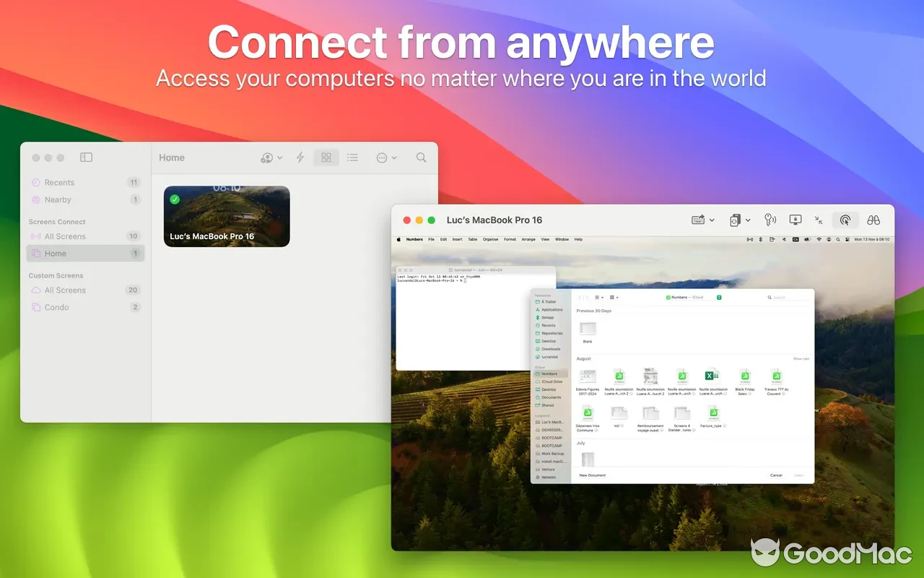Open the More options ellipsis menu
Image resolution: width=924 pixels, height=578 pixels.
(383, 157)
